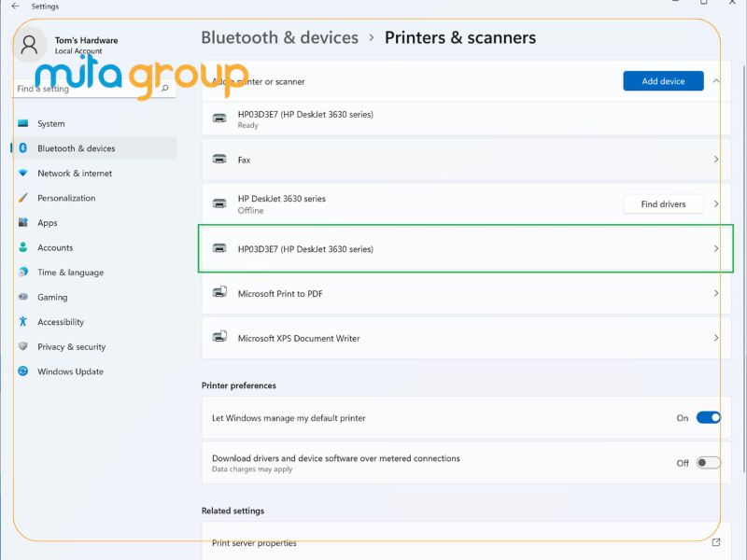Image resolution: width=747 pixels, height=560 pixels.
Task: Click the Privacy shield icon
Action: 22,346
